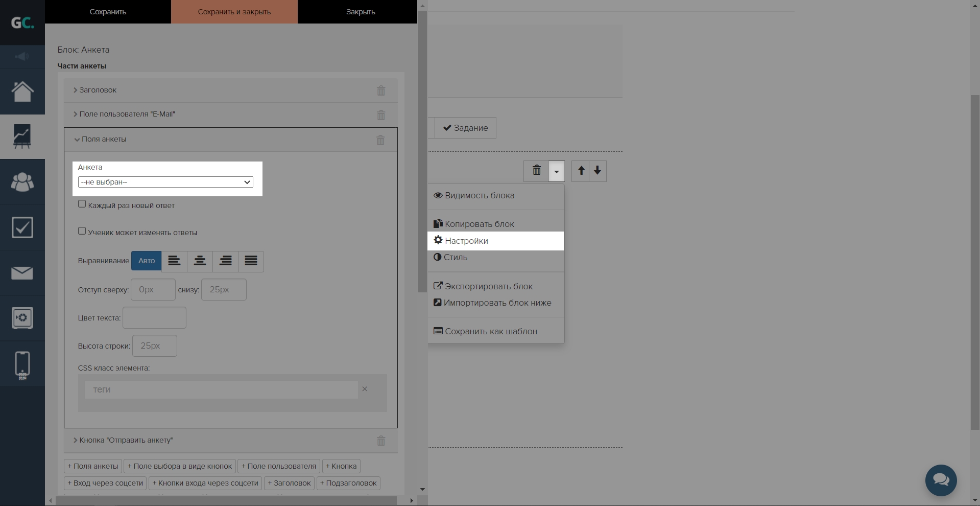Open the chat bubble support widget
Image resolution: width=980 pixels, height=506 pixels.
pos(941,480)
